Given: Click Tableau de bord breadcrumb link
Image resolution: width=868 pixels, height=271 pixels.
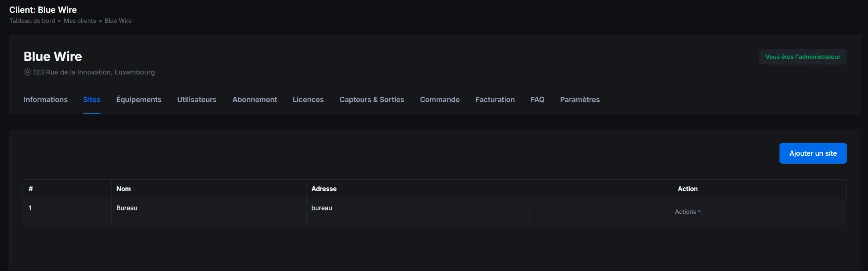Looking at the screenshot, I should [32, 21].
